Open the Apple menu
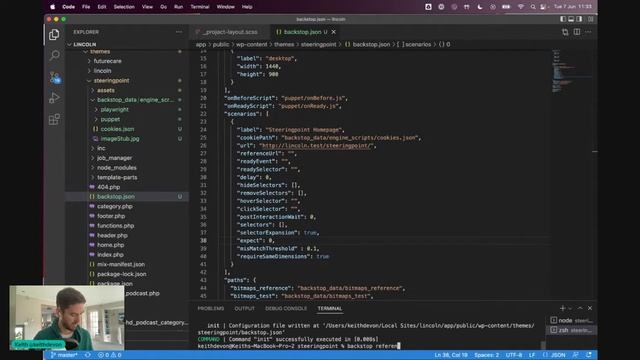The width and height of the screenshot is (640, 360). (x=53, y=7)
